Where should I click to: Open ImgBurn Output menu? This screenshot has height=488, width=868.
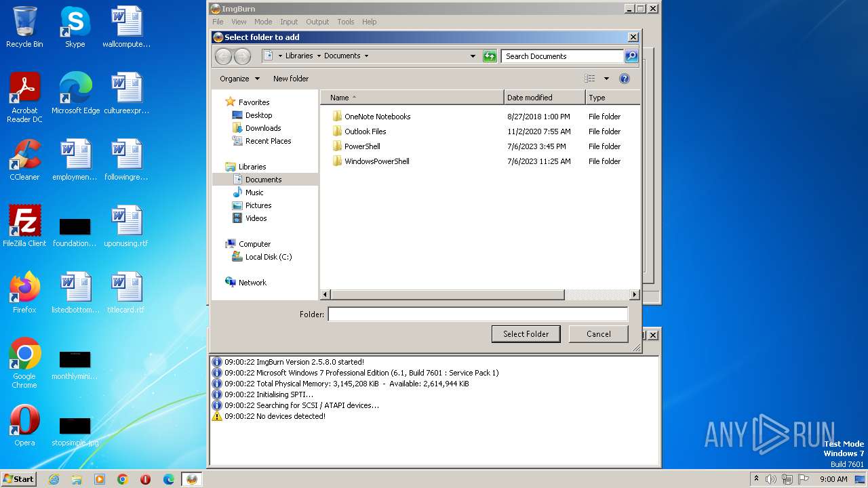(317, 22)
